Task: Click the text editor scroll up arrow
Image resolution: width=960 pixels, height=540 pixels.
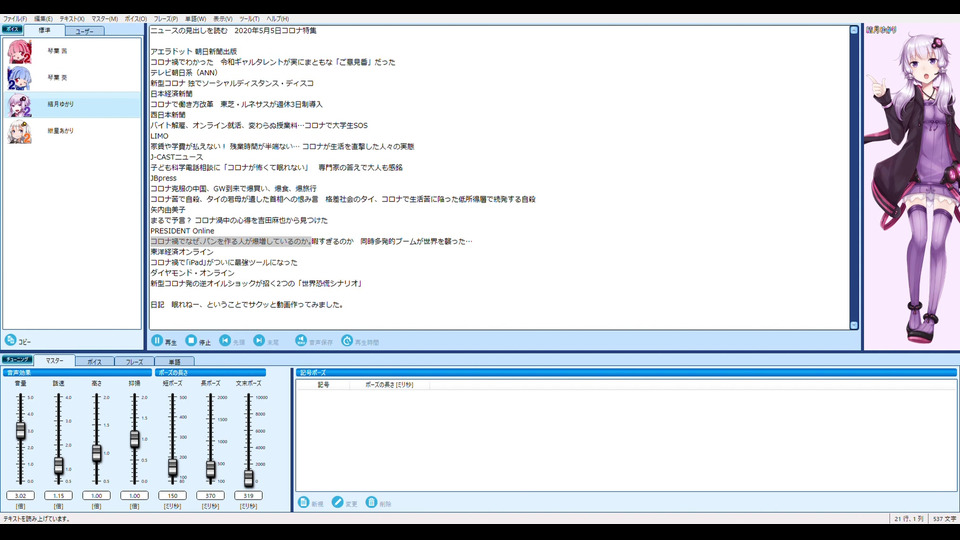Action: point(854,30)
